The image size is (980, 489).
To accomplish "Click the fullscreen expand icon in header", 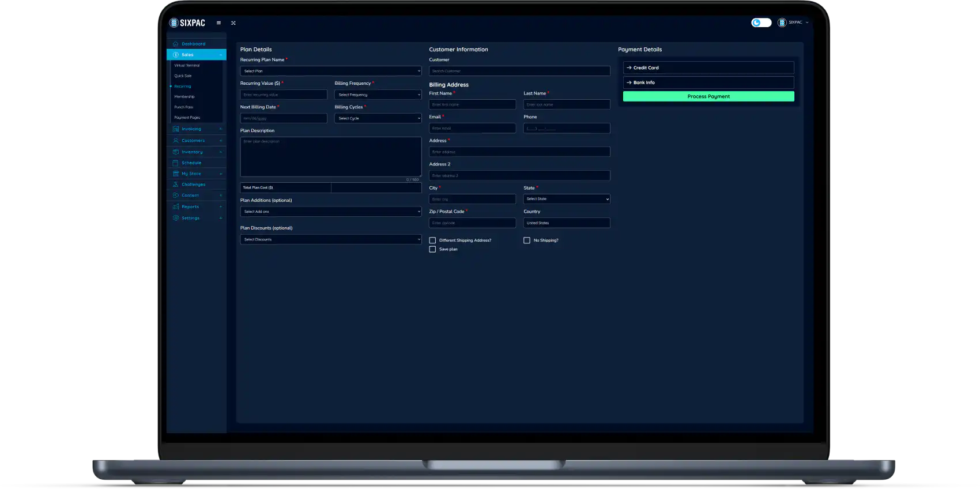I will 233,23.
